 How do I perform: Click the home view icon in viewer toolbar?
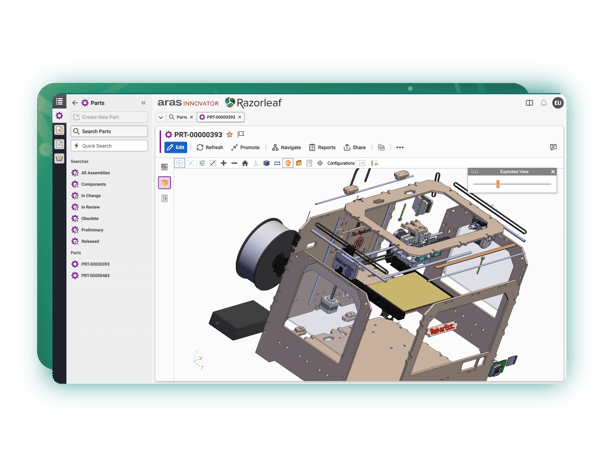(x=245, y=163)
